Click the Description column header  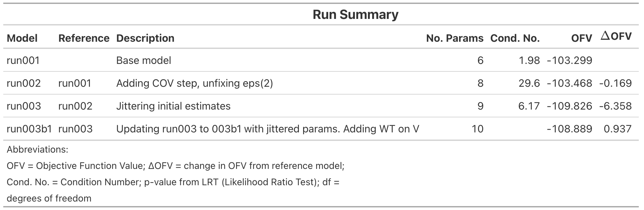coord(145,38)
